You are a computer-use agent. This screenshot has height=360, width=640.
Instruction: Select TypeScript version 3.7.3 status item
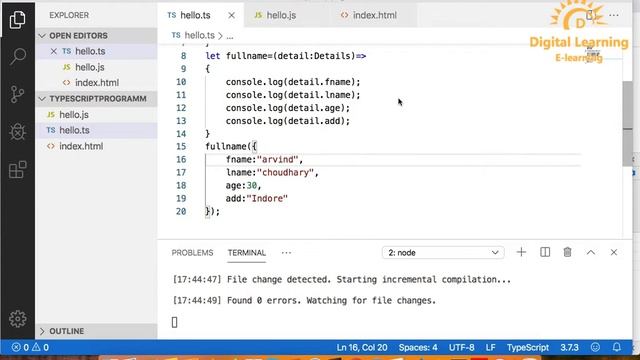pyautogui.click(x=569, y=347)
